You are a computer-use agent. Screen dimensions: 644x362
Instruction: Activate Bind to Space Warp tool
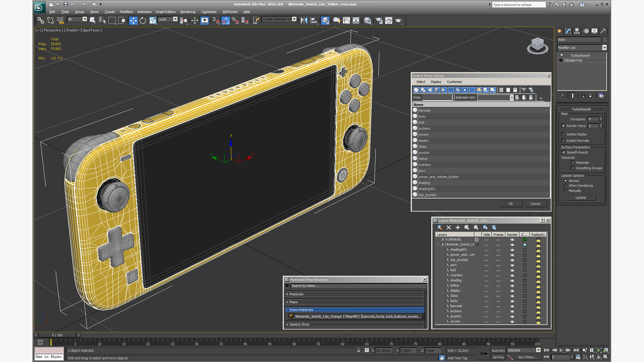[60, 20]
